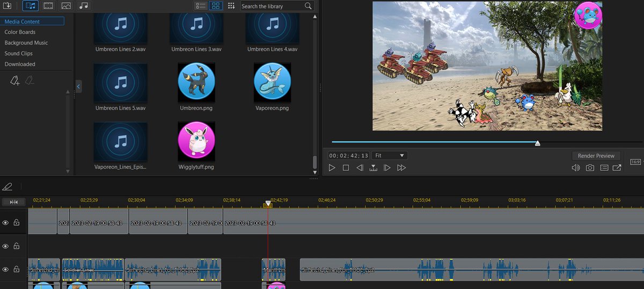Click the 02;50;29 time ruler mark
The height and width of the screenshot is (289, 644).
click(374, 200)
